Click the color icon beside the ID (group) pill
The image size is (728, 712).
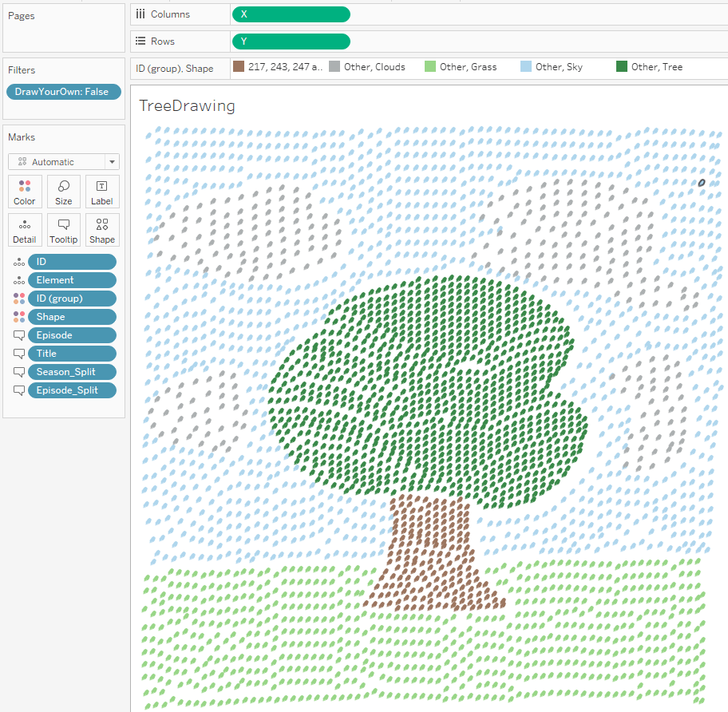pos(19,299)
